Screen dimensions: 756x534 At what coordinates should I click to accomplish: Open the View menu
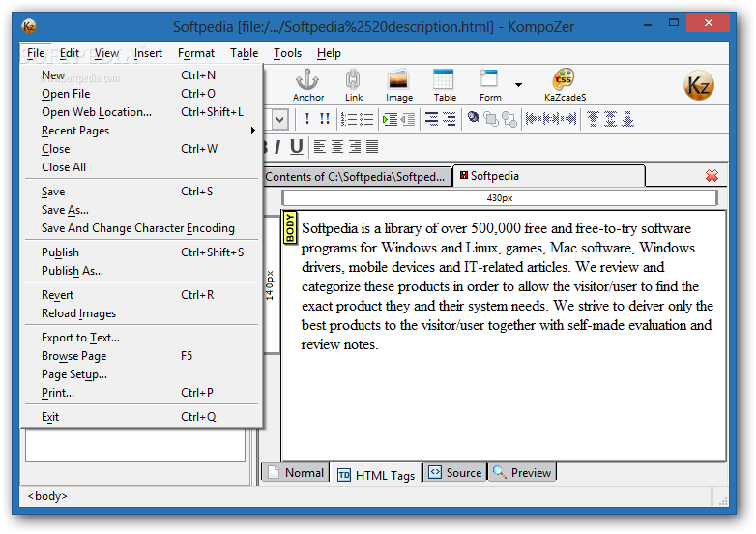[x=106, y=53]
